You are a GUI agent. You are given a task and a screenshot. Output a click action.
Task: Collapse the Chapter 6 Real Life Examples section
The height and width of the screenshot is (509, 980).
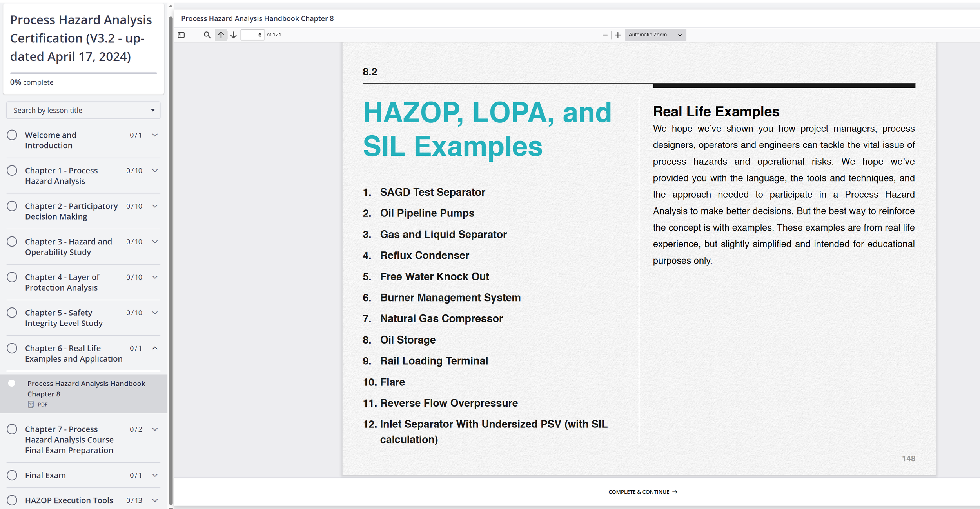click(x=155, y=348)
